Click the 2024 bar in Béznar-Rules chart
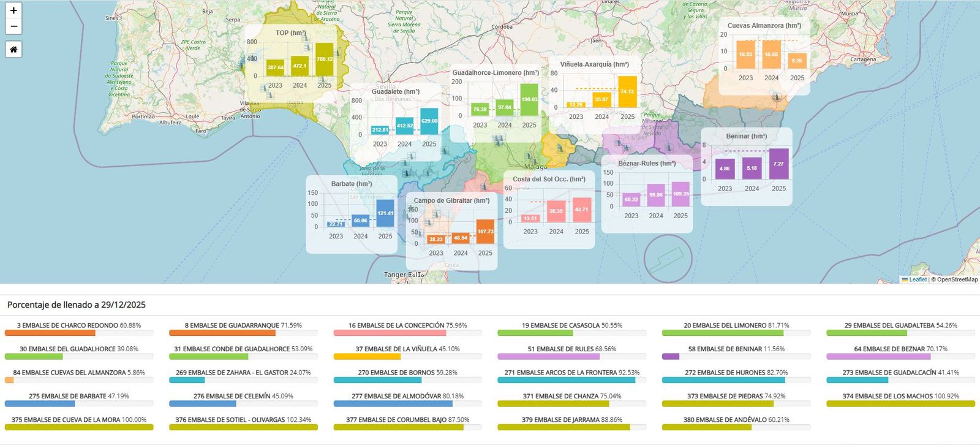Screen dimensions: 980x445 pyautogui.click(x=655, y=195)
